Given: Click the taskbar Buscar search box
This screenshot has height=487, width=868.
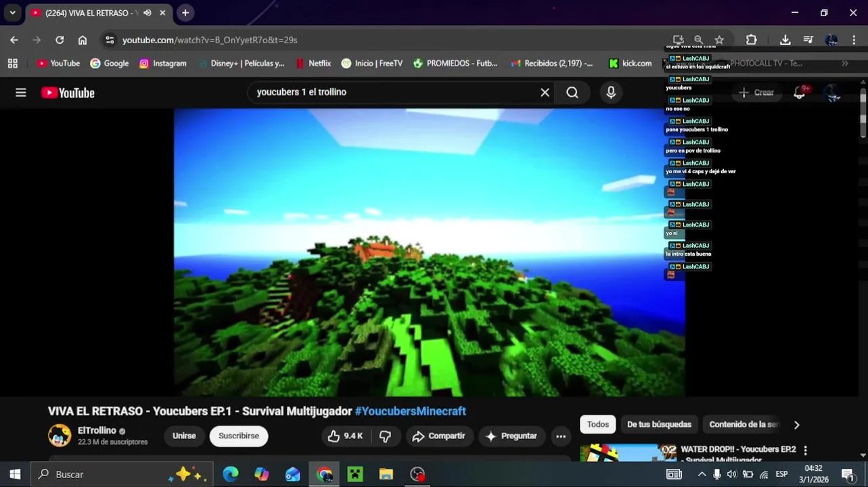Looking at the screenshot, I should 122,474.
